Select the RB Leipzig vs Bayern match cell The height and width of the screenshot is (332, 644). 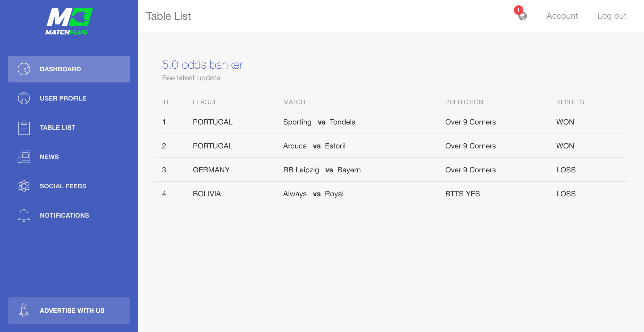322,170
